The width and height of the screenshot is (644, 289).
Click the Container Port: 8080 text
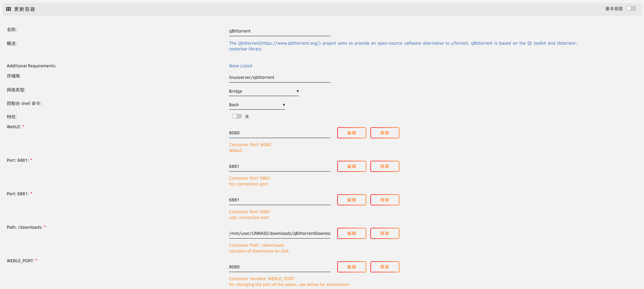[x=250, y=145]
